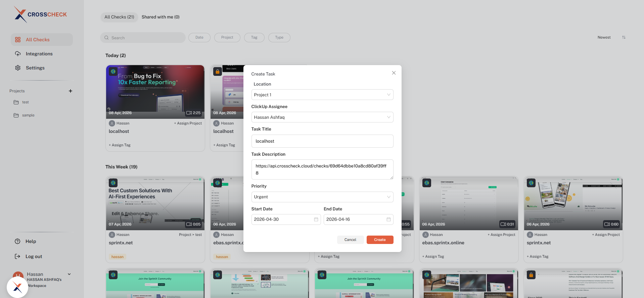The height and width of the screenshot is (298, 644).
Task: Close the Create Task dialog
Action: coord(394,73)
